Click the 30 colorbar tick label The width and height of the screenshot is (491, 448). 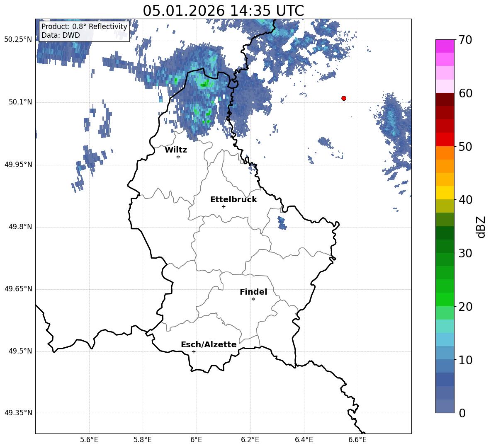coord(465,253)
